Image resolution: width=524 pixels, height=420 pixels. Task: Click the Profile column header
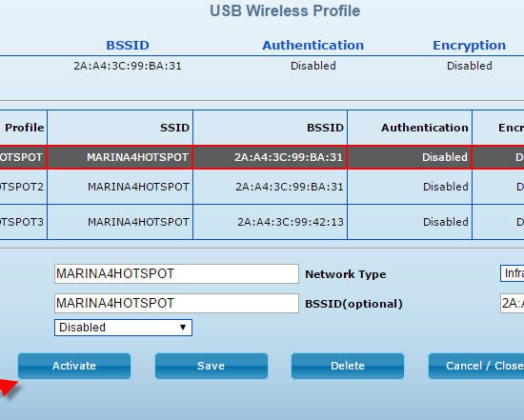pos(25,128)
